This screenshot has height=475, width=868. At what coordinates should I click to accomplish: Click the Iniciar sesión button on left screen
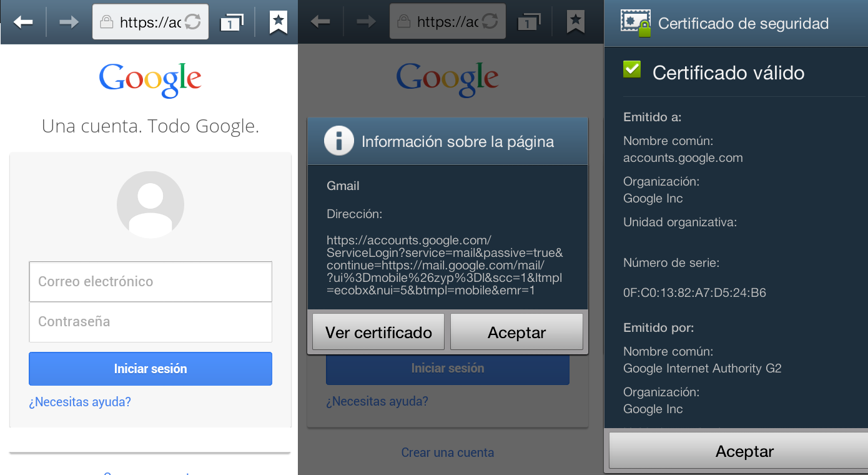(150, 369)
